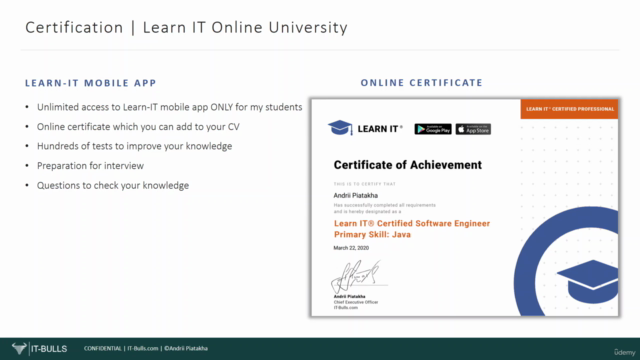This screenshot has width=640, height=360.
Task: Click 'Chief Executive Officer' under signature
Action: [356, 302]
